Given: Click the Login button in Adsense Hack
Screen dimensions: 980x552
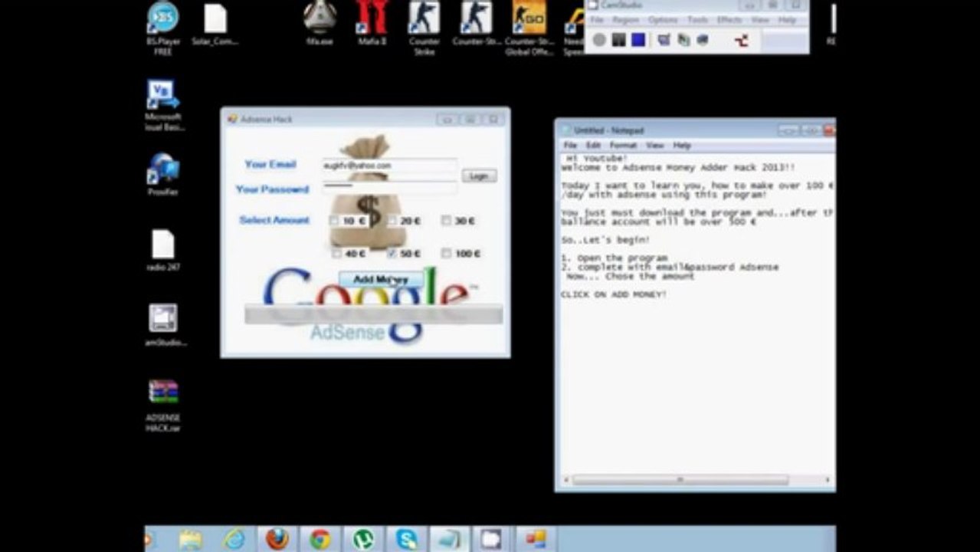Looking at the screenshot, I should point(479,176).
